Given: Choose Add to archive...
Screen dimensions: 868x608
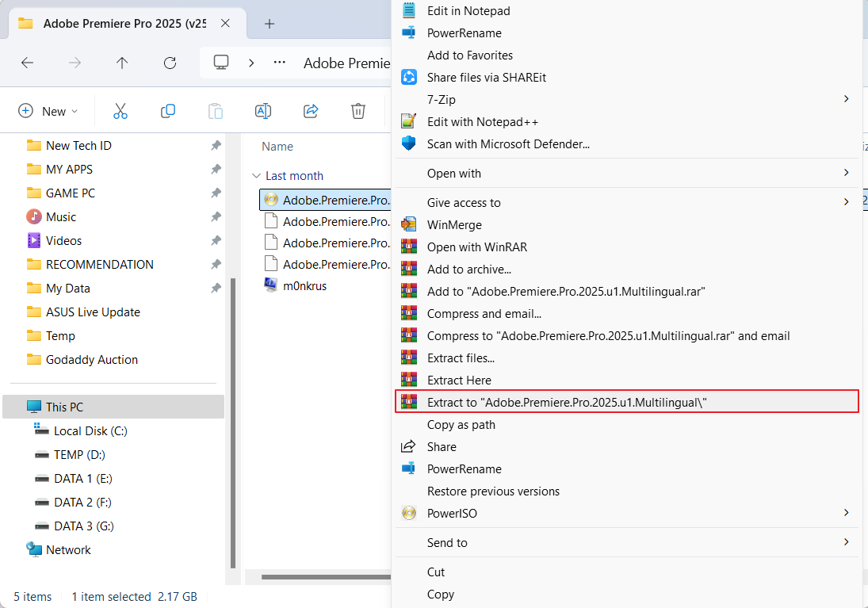Looking at the screenshot, I should 627,269.
